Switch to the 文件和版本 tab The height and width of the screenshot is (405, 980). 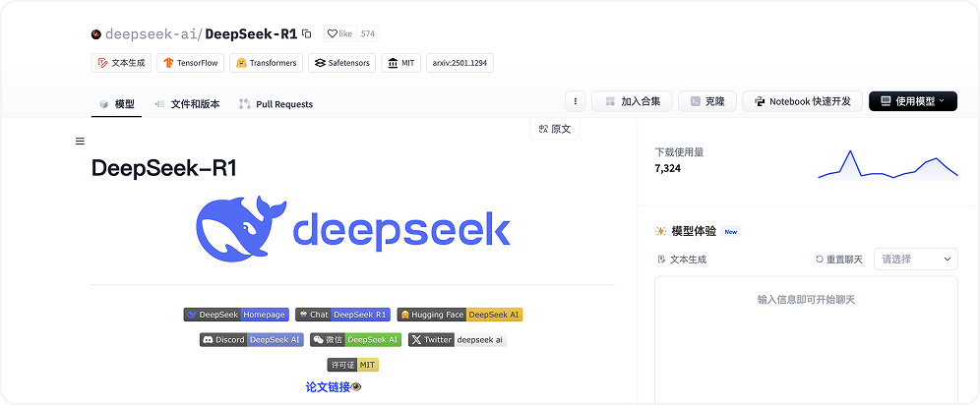[x=187, y=104]
